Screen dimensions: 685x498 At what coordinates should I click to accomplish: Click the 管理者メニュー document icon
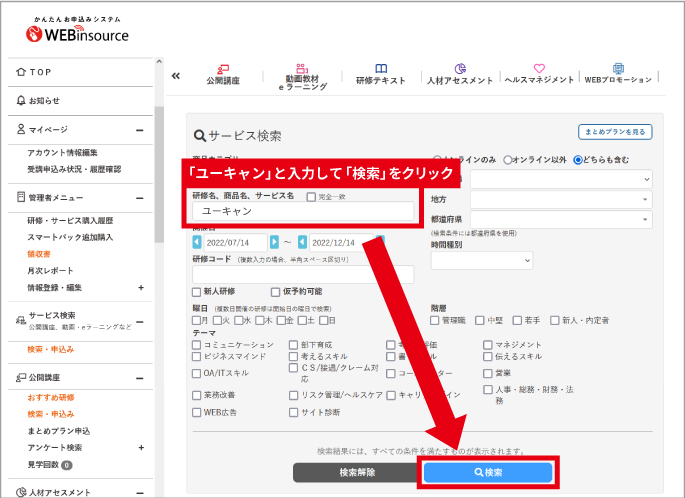(21, 197)
